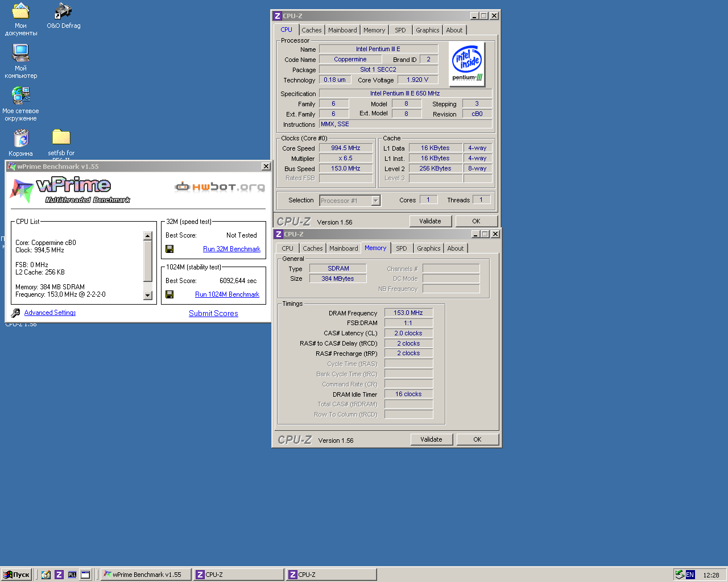
Task: Click the DRAM Frequency 153.0 MHz field
Action: tap(408, 313)
